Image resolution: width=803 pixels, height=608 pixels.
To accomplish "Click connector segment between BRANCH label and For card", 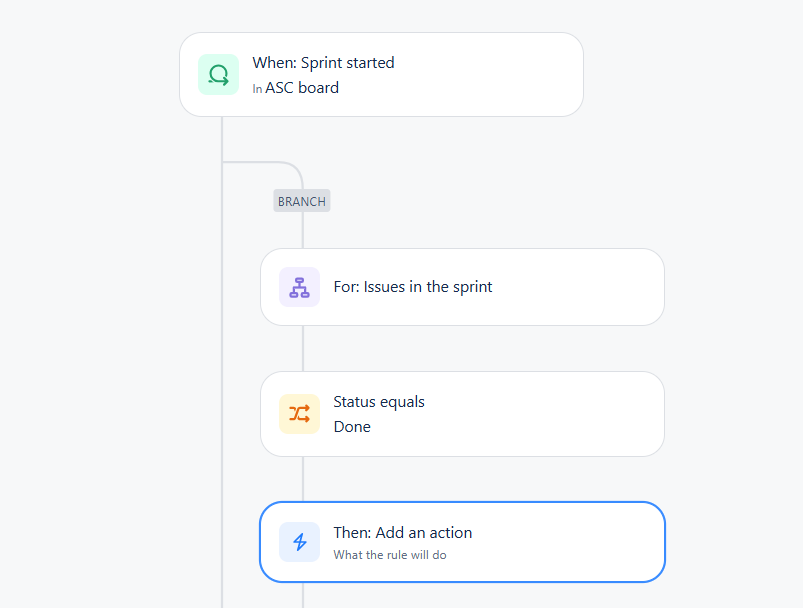I will click(x=303, y=230).
